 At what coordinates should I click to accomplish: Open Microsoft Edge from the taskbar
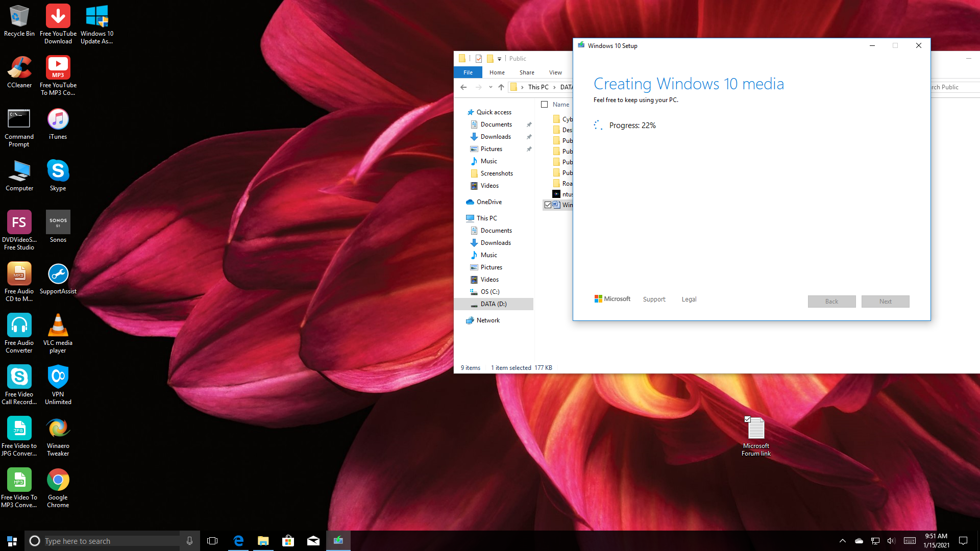click(238, 541)
